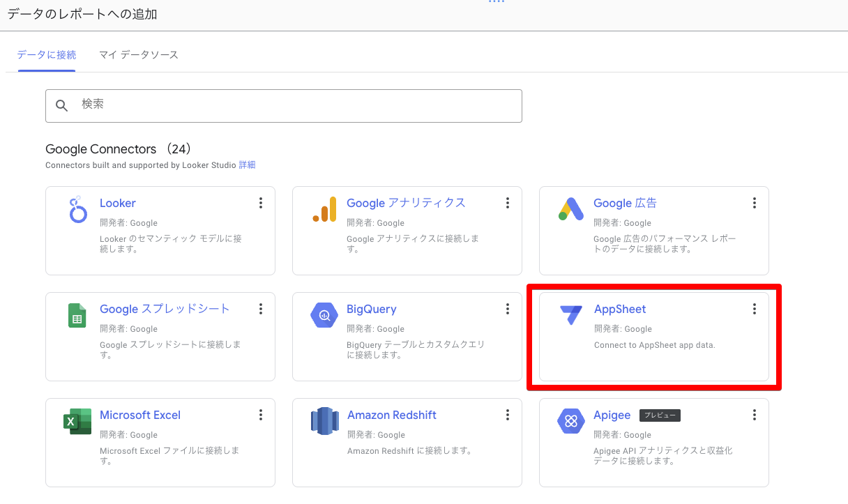The height and width of the screenshot is (504, 848).
Task: Open the Microsoft Excel card's more options
Action: click(261, 415)
